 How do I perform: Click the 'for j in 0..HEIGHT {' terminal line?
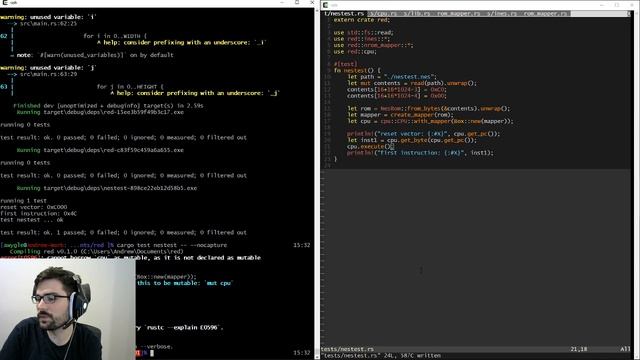tap(130, 87)
